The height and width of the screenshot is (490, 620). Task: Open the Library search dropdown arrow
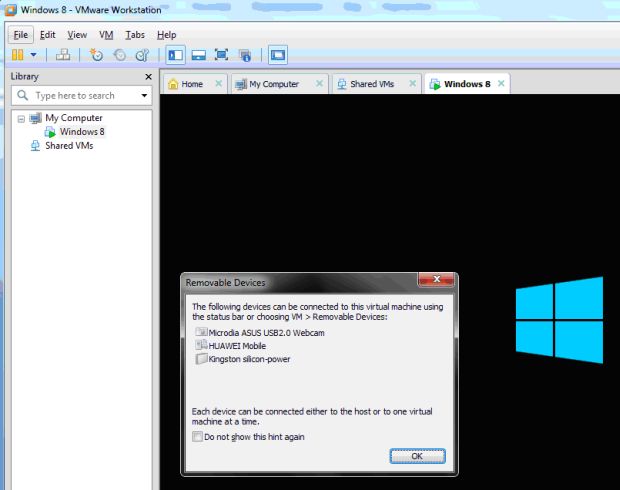click(144, 96)
